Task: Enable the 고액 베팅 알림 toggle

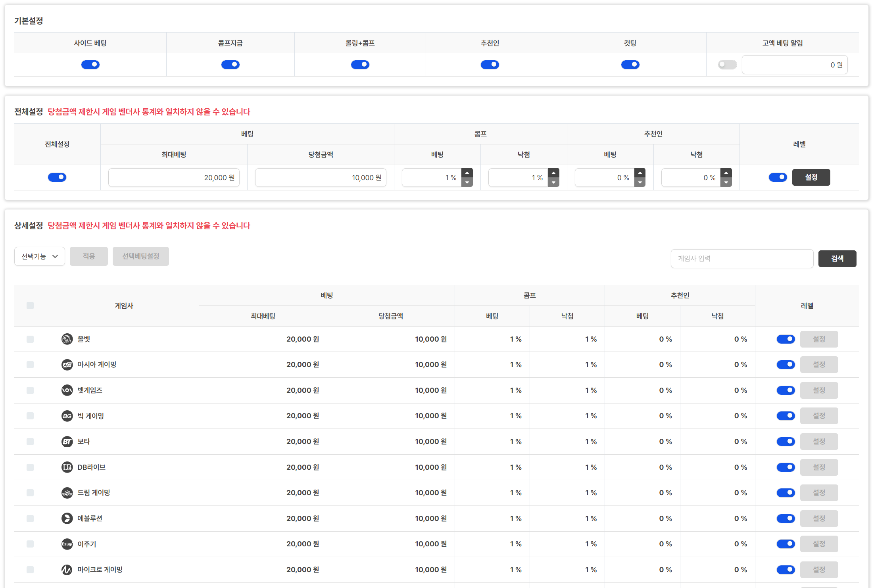Action: tap(727, 65)
